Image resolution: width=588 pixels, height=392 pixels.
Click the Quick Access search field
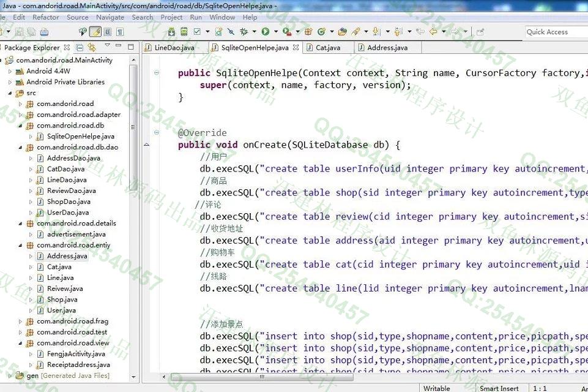point(557,32)
